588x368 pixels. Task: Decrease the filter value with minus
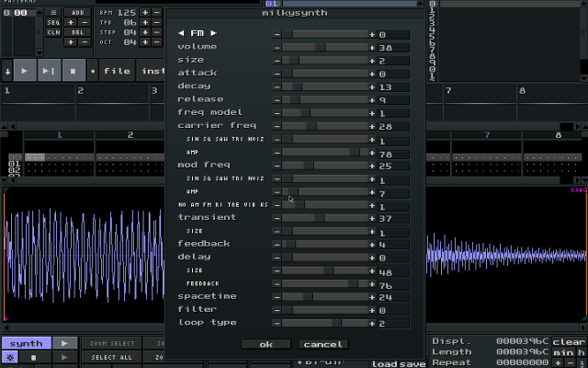click(x=277, y=311)
